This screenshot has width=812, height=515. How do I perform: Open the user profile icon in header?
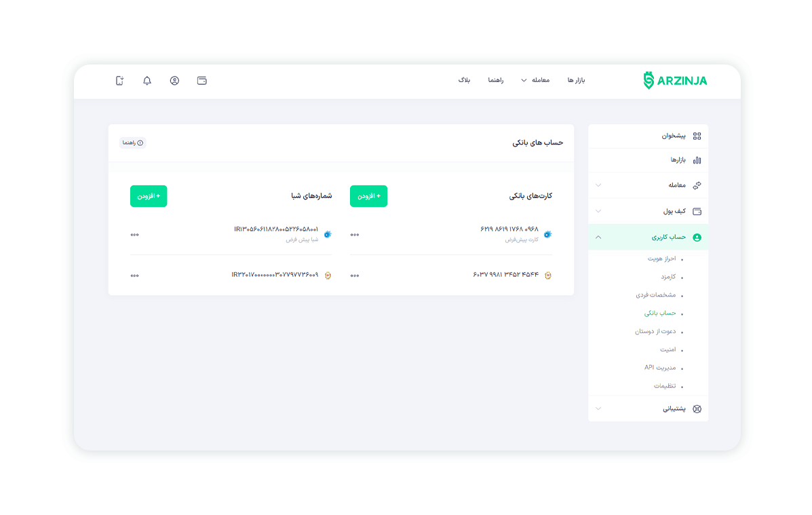tap(174, 80)
